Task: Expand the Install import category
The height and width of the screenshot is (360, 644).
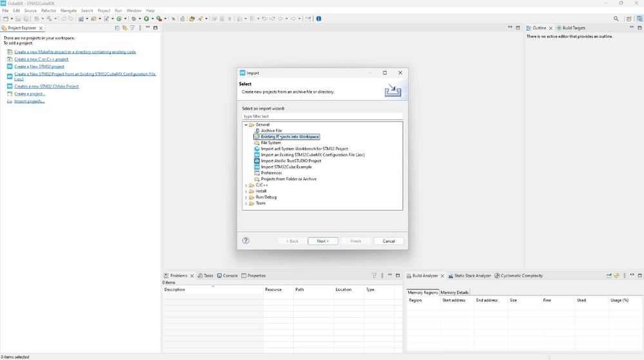Action: tap(246, 191)
